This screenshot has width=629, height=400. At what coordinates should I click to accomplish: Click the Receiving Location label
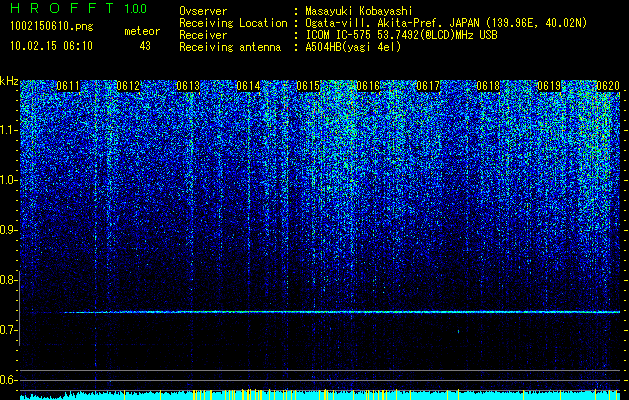[233, 23]
